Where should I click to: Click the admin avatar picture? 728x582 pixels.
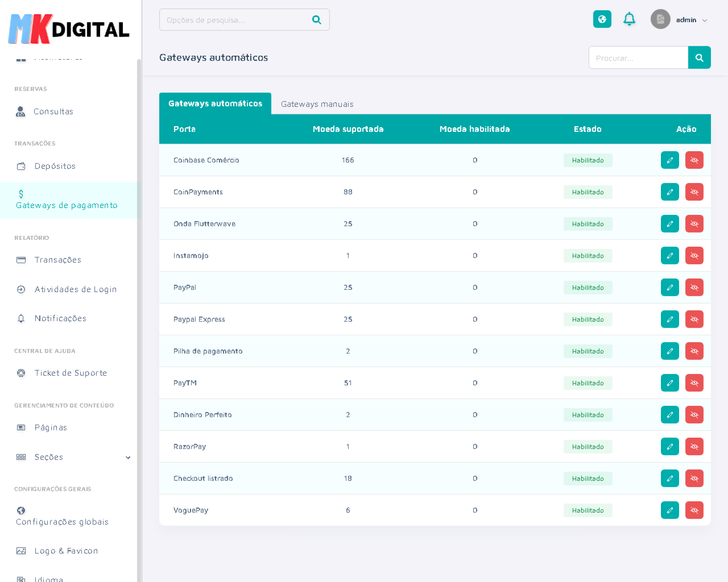click(x=660, y=19)
